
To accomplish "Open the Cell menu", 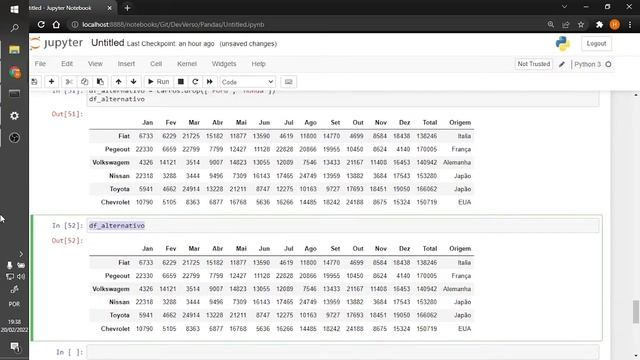I will tap(156, 64).
